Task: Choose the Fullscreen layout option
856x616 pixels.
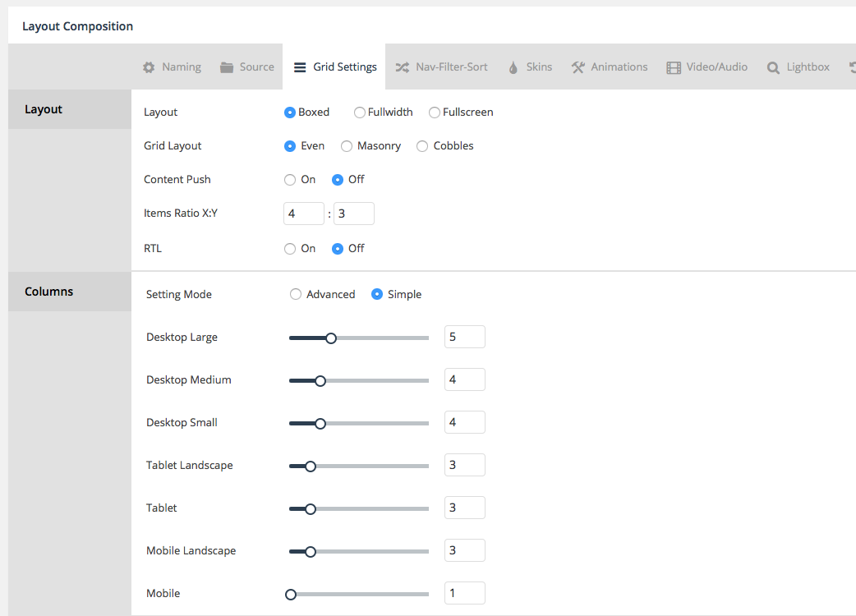Action: [434, 113]
